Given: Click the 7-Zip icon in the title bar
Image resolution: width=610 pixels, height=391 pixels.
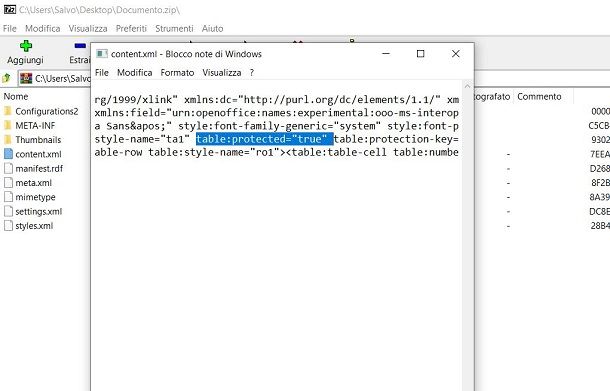Looking at the screenshot, I should point(10,10).
